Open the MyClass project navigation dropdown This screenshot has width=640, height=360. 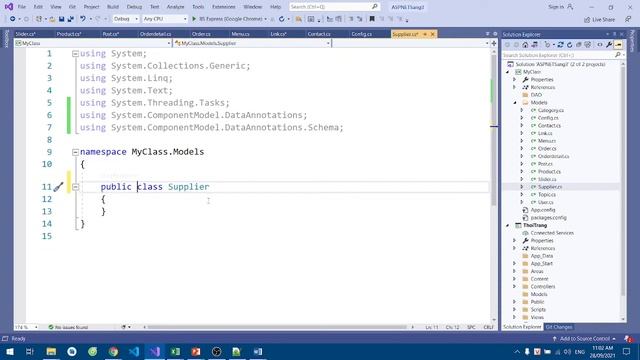[x=93, y=43]
